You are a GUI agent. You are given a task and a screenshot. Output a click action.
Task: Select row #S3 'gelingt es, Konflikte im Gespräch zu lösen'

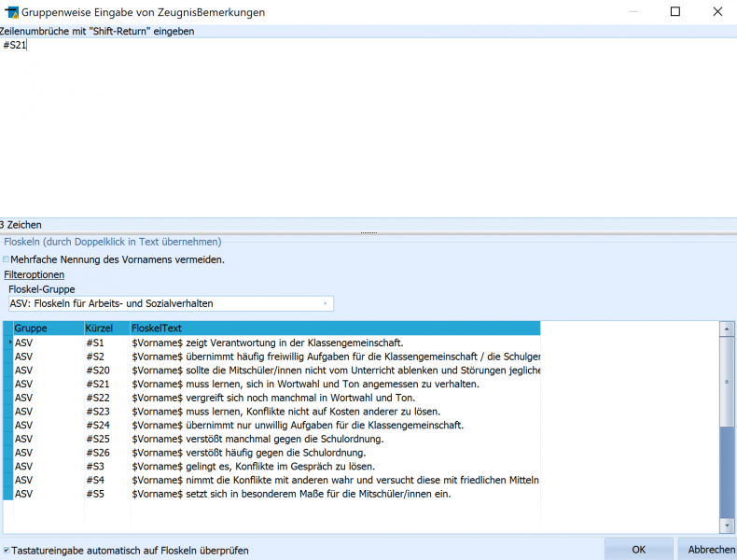271,467
